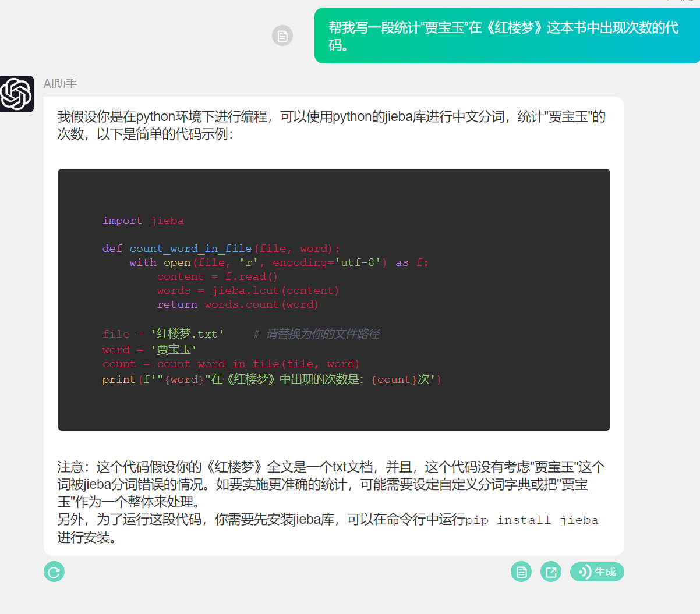Click the 'content = f.read()' code line
700x614 pixels.
217,276
